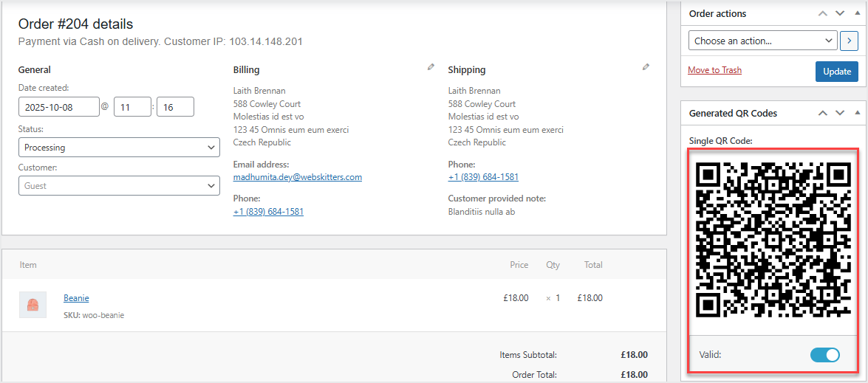The width and height of the screenshot is (868, 383).
Task: Move Generated QR Codes panel down
Action: [x=840, y=113]
